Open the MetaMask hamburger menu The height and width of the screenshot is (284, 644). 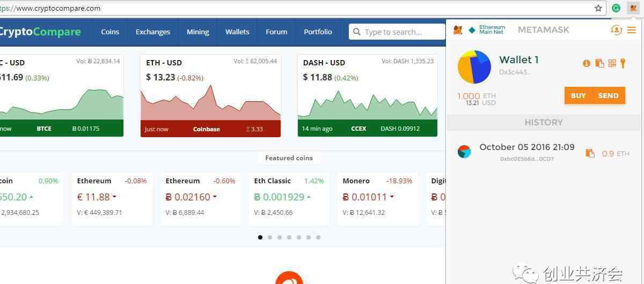[x=631, y=30]
